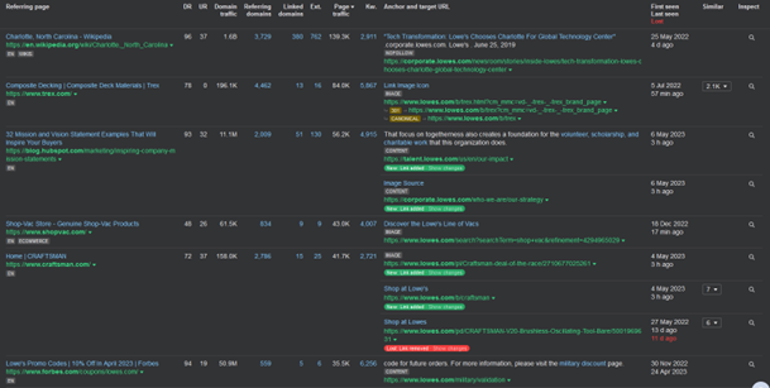Open 32 Mission and Vision Statement Examples link
Image resolution: width=770 pixels, height=388 pixels.
(x=81, y=139)
